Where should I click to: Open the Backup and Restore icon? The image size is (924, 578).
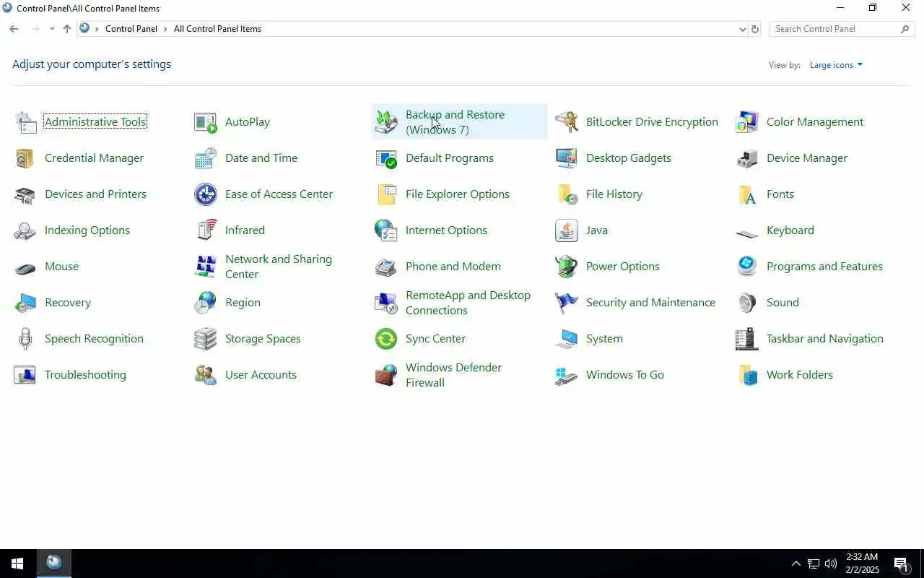pyautogui.click(x=386, y=122)
